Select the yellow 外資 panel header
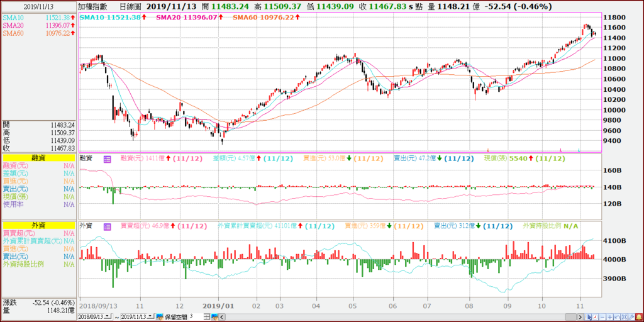 coord(38,225)
